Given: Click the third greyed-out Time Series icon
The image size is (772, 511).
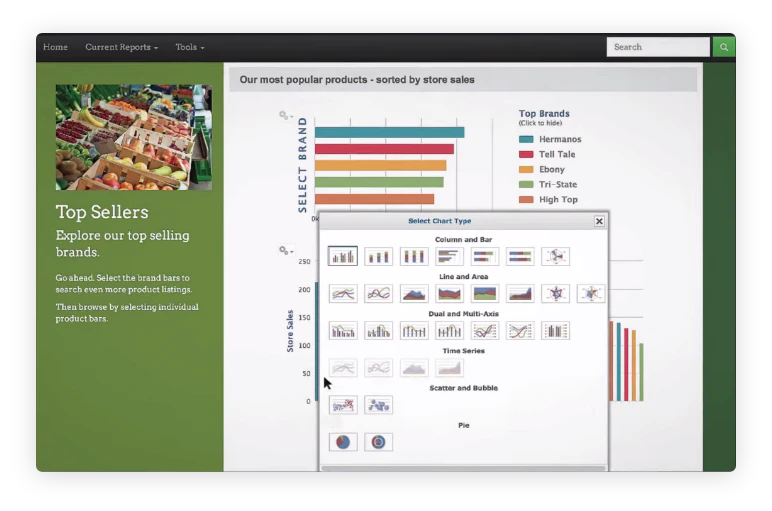Looking at the screenshot, I should [x=414, y=368].
